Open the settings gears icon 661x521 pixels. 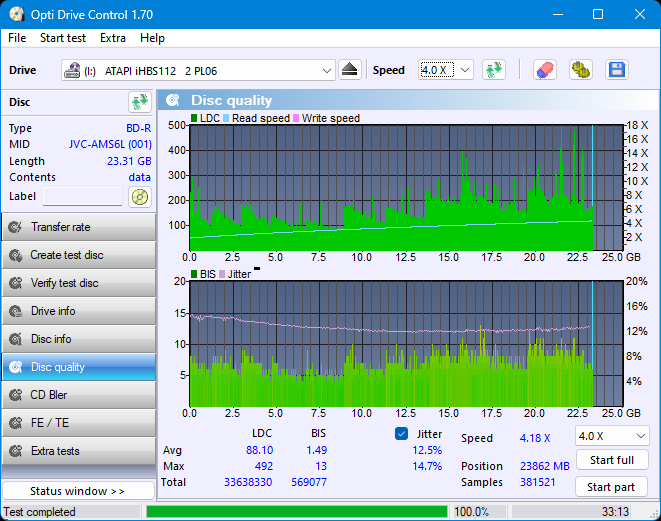[x=581, y=70]
